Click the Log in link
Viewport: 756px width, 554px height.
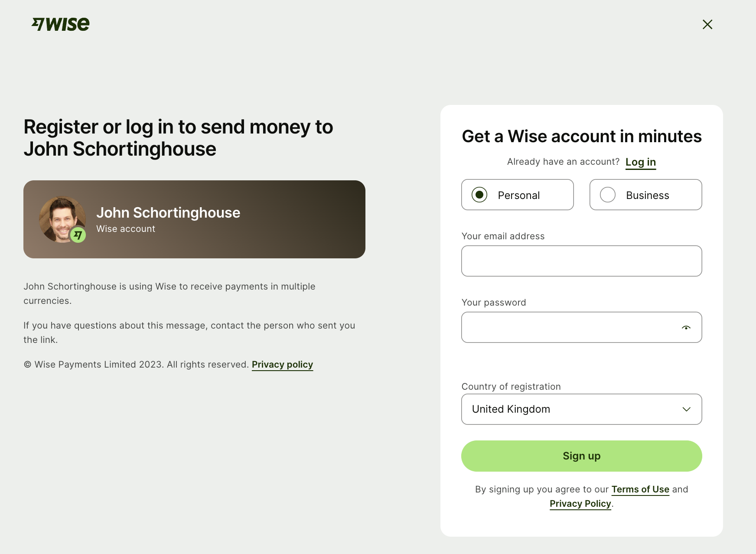coord(640,162)
